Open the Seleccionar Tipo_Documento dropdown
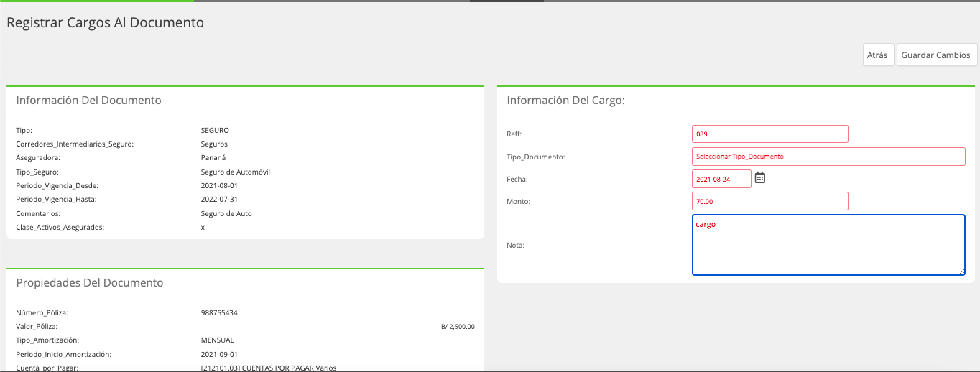This screenshot has height=372, width=980. click(828, 156)
